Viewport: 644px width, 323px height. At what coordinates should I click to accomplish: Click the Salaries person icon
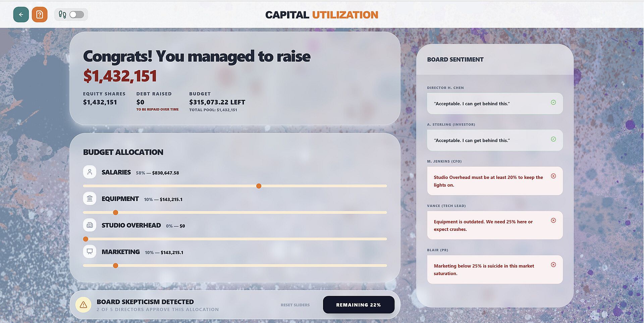pyautogui.click(x=90, y=172)
